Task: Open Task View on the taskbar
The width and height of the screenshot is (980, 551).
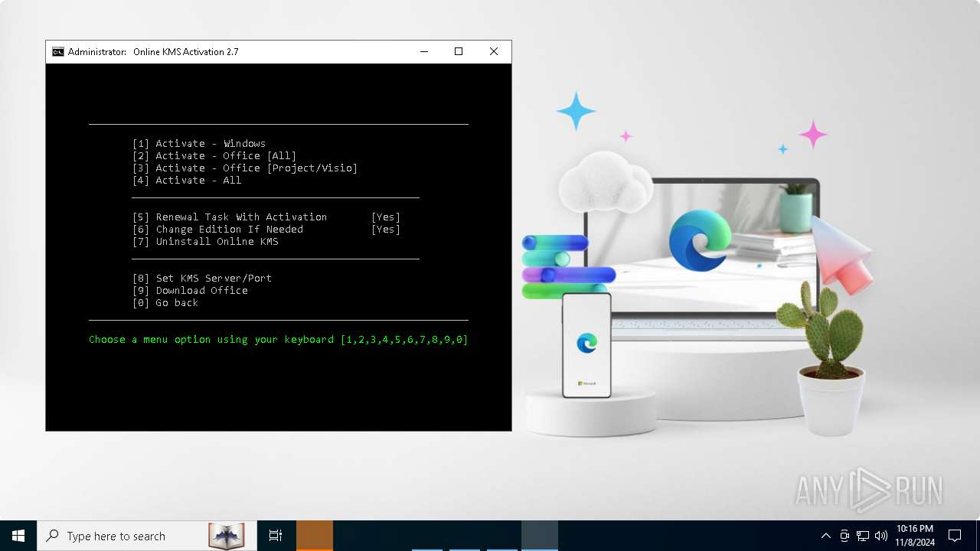Action: 276,536
